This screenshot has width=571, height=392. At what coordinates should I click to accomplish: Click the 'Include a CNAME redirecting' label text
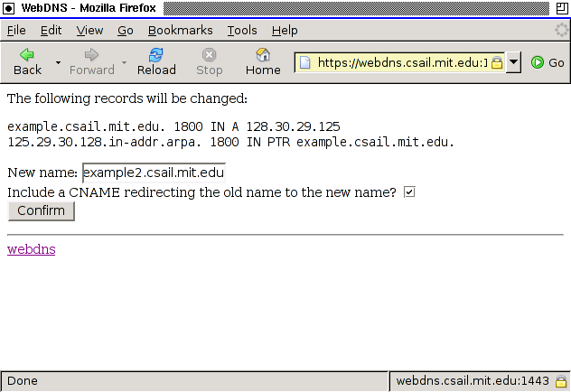coord(201,192)
